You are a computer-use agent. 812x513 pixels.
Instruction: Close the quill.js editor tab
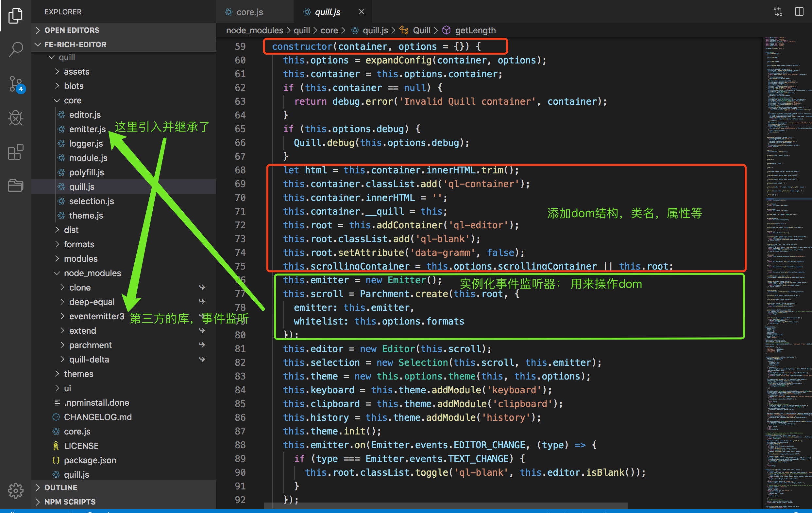pos(361,12)
